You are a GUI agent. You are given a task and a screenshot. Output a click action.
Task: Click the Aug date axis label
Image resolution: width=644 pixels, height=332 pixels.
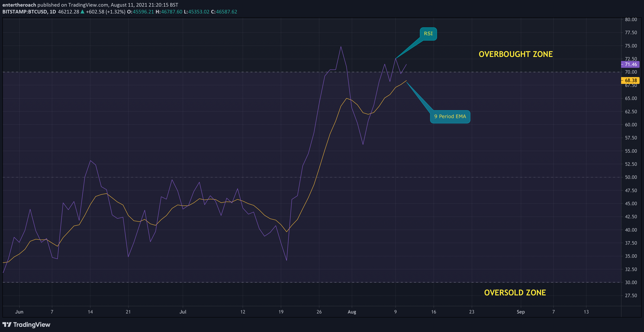352,312
